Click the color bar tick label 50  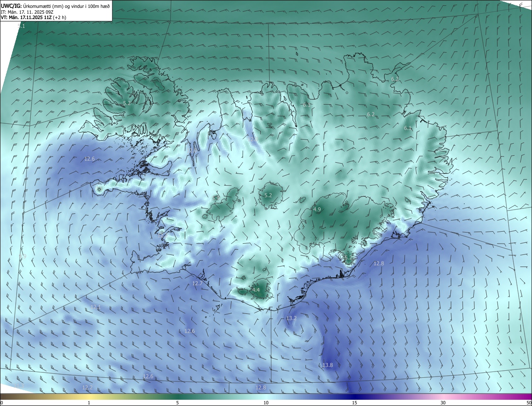(x=529, y=403)
